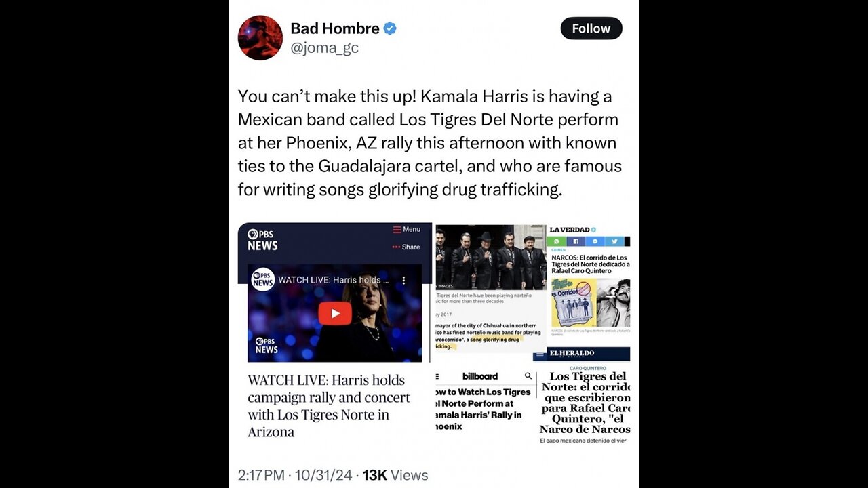The image size is (868, 488).
Task: Click the Billboard logo
Action: tap(480, 376)
